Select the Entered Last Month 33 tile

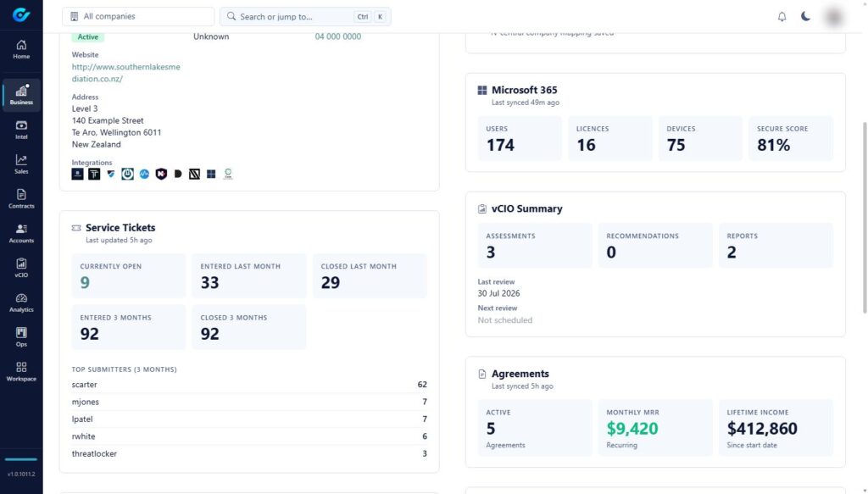click(x=249, y=276)
